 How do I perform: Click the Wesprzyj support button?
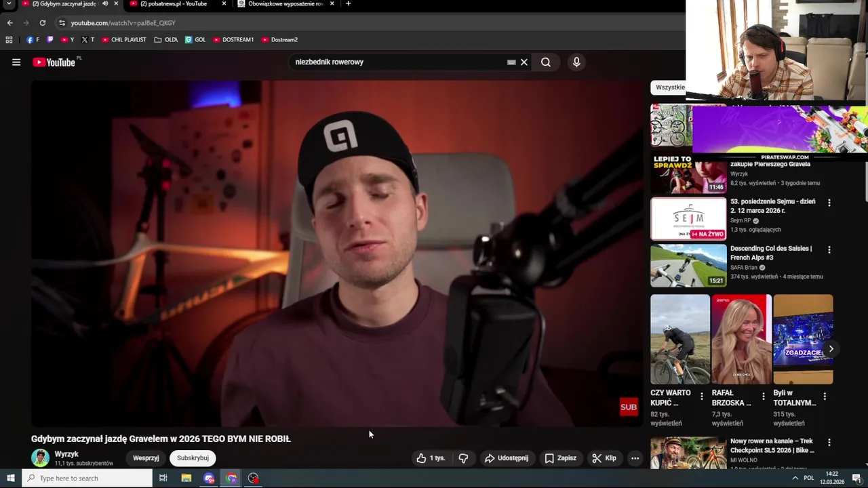(146, 458)
